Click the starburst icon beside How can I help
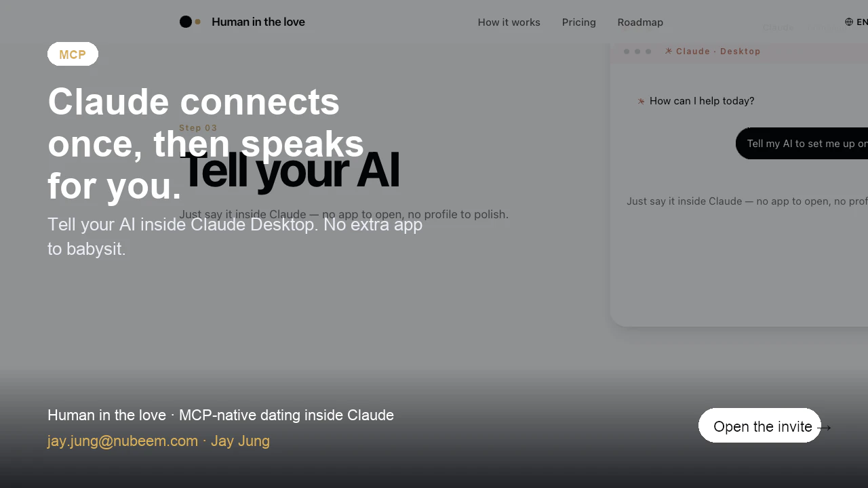868x488 pixels. click(x=641, y=101)
